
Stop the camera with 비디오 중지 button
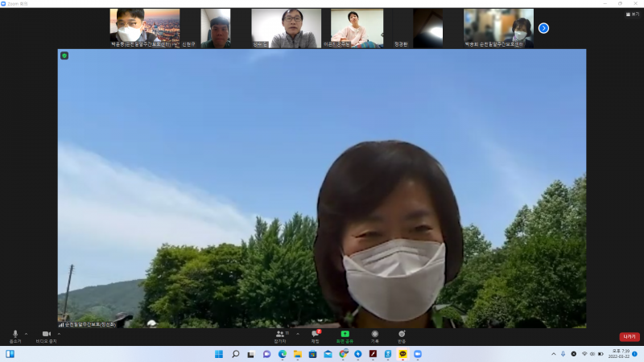tap(46, 336)
